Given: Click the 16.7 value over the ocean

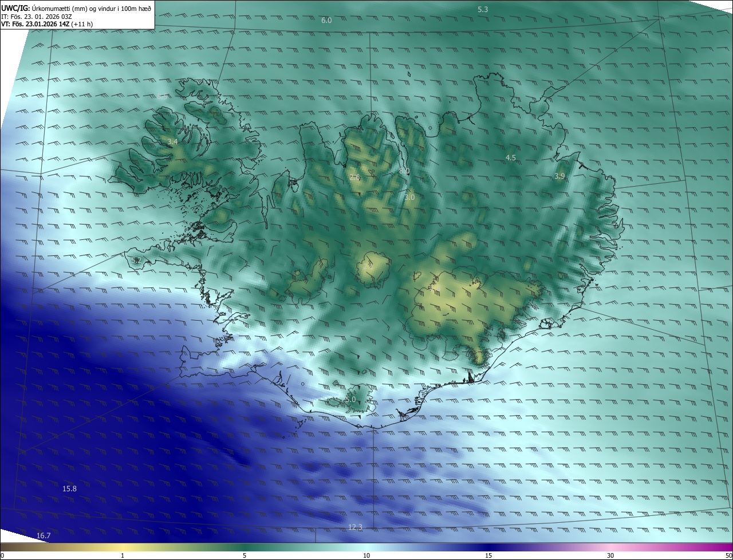Looking at the screenshot, I should [44, 535].
